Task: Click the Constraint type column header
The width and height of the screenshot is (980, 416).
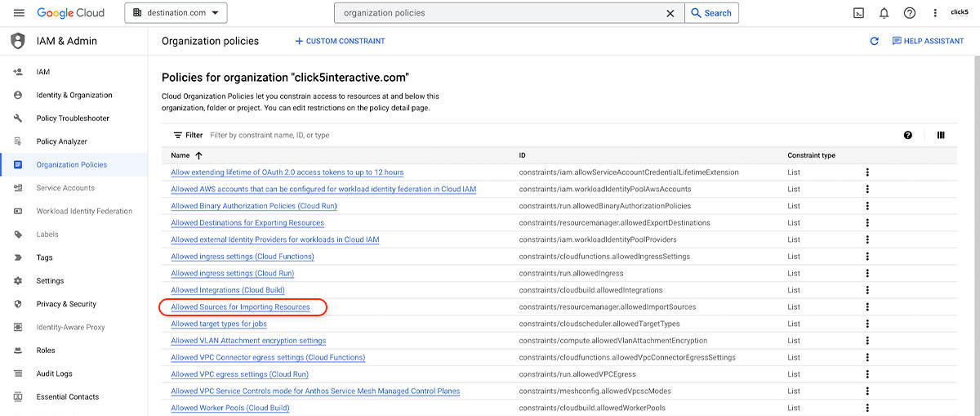Action: tap(811, 155)
